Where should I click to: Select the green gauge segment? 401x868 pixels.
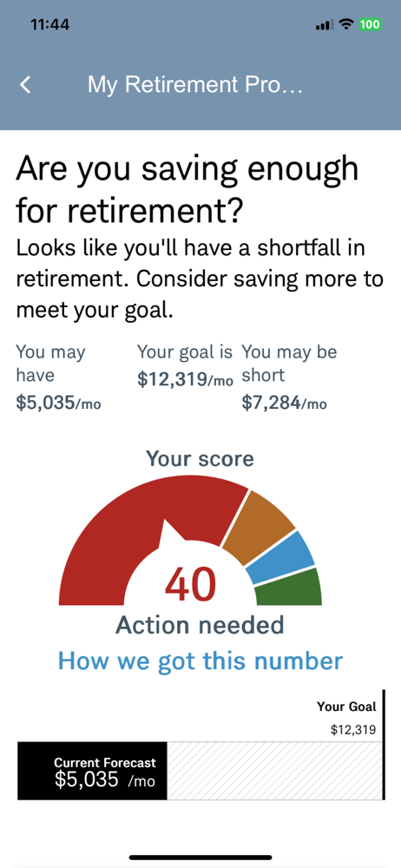point(290,588)
